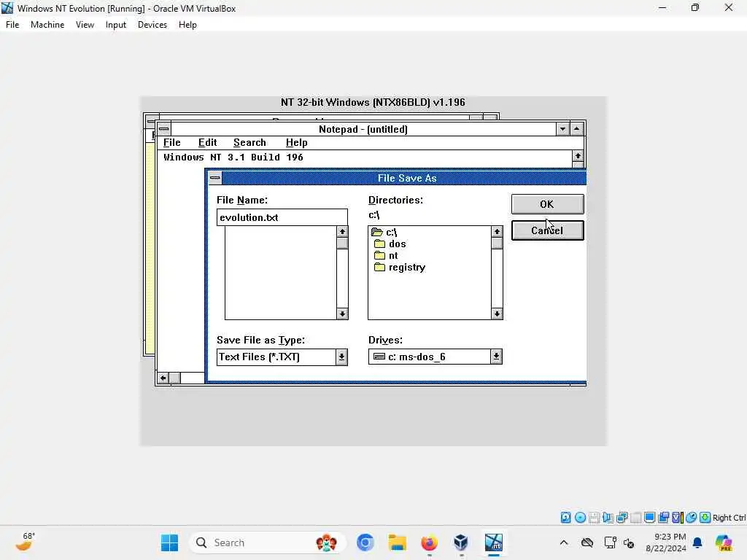Click the mouse integration status icon
This screenshot has width=747, height=560.
click(x=692, y=518)
